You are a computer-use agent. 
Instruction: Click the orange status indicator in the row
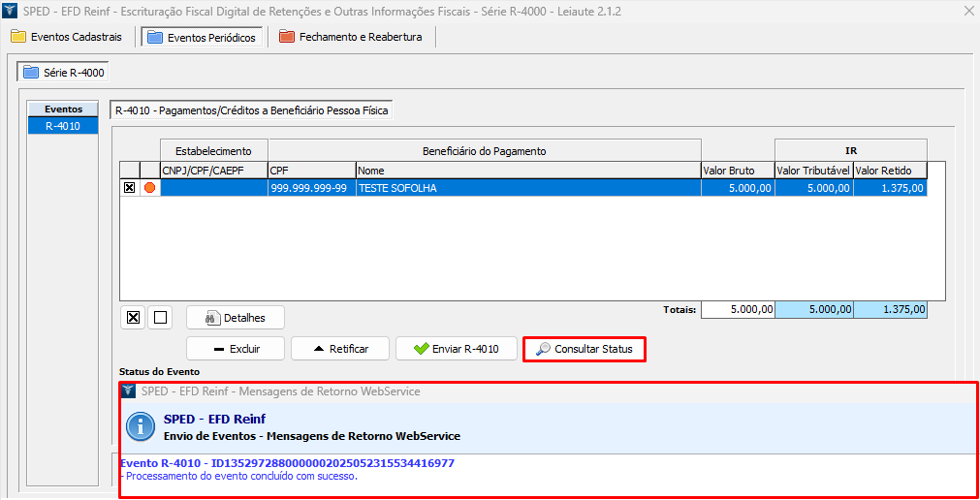149,188
